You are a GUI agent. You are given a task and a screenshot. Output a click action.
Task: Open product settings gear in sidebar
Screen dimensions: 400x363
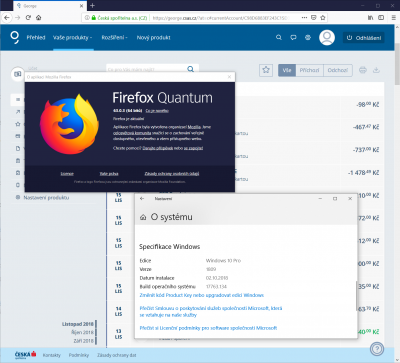[18, 197]
